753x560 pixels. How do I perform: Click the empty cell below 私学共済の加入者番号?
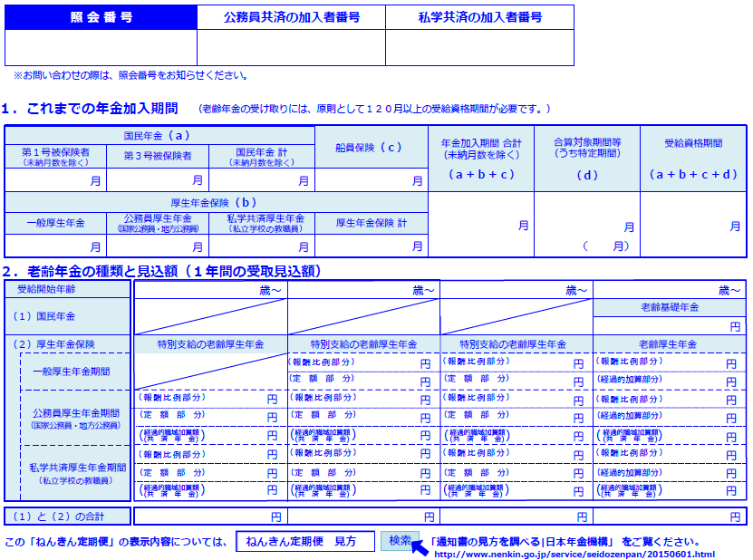tap(479, 47)
